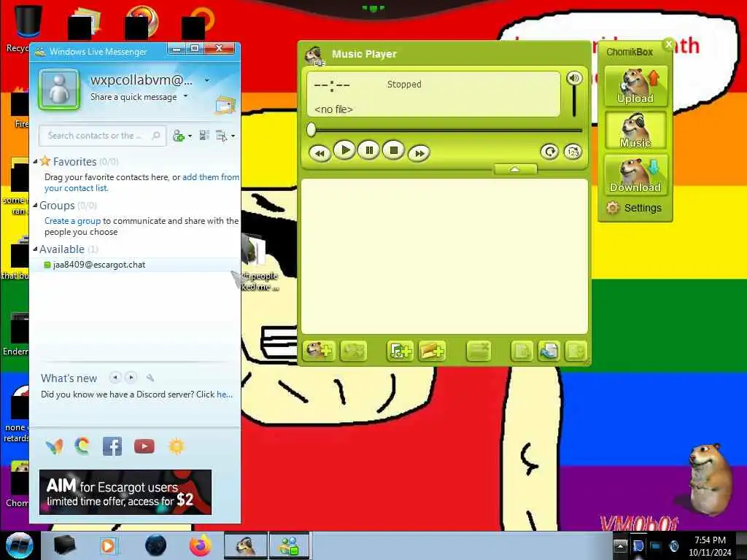747x560 pixels.
Task: Click the greyed Chomik icon in playlist toolbar
Action: pos(353,351)
